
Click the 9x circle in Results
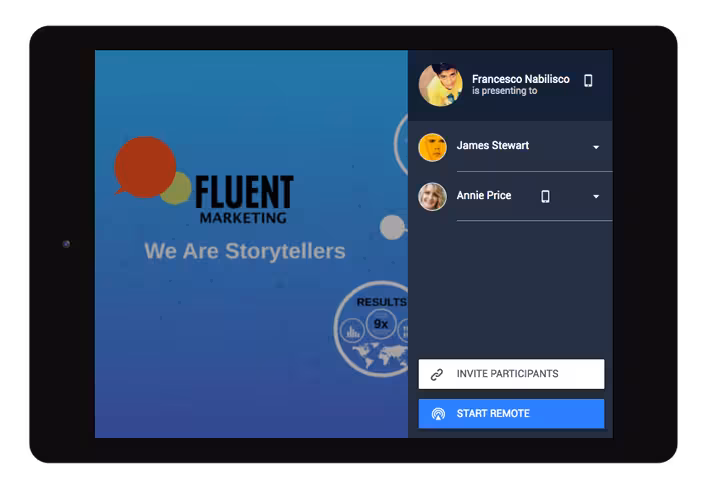click(x=381, y=324)
